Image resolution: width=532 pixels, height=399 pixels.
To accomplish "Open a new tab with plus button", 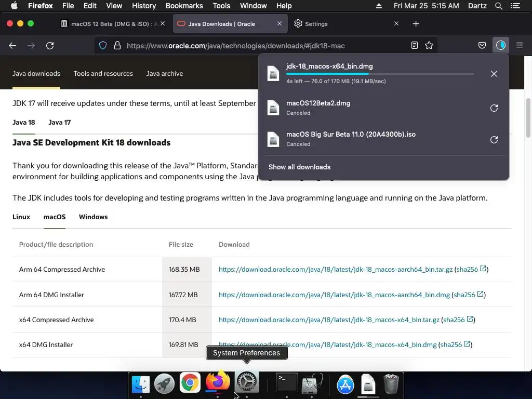I will [416, 24].
